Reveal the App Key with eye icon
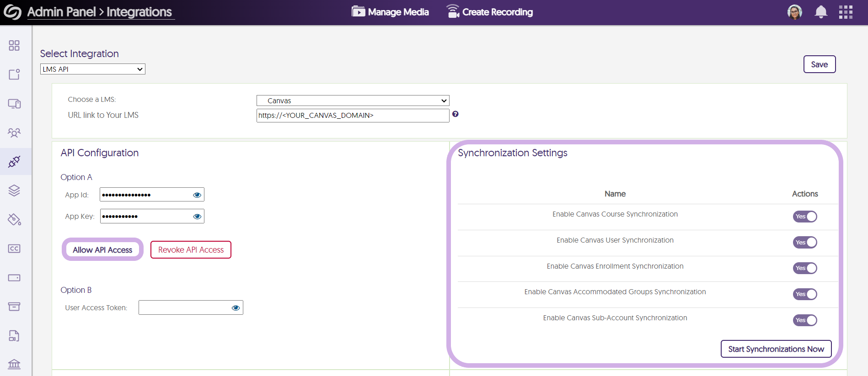 [x=197, y=217]
